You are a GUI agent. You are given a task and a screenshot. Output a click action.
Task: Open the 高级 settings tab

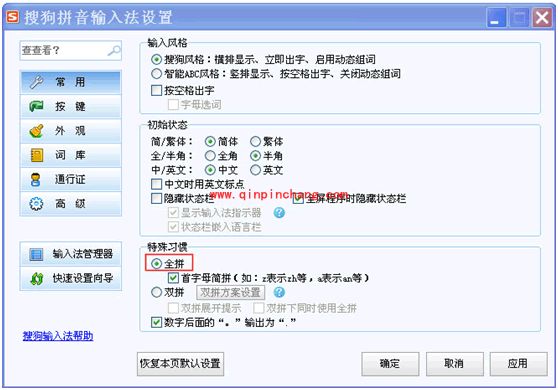[x=70, y=204]
